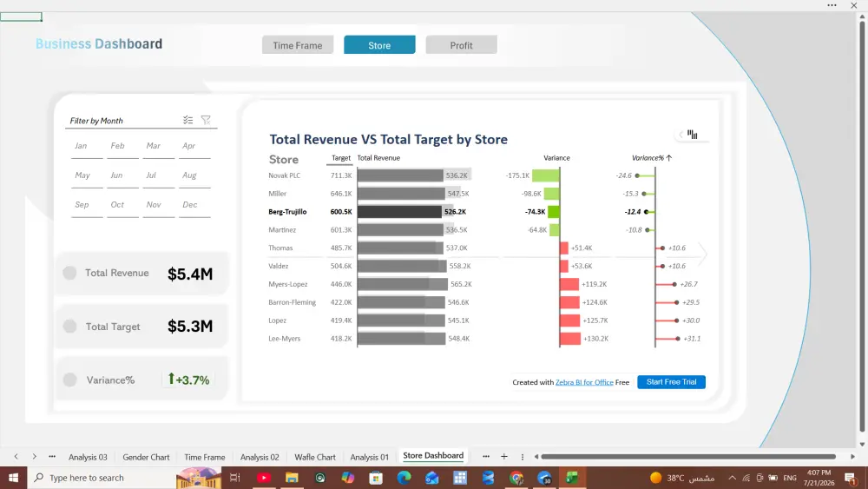Image resolution: width=868 pixels, height=489 pixels.
Task: Select the Store dashboard button
Action: pos(379,45)
